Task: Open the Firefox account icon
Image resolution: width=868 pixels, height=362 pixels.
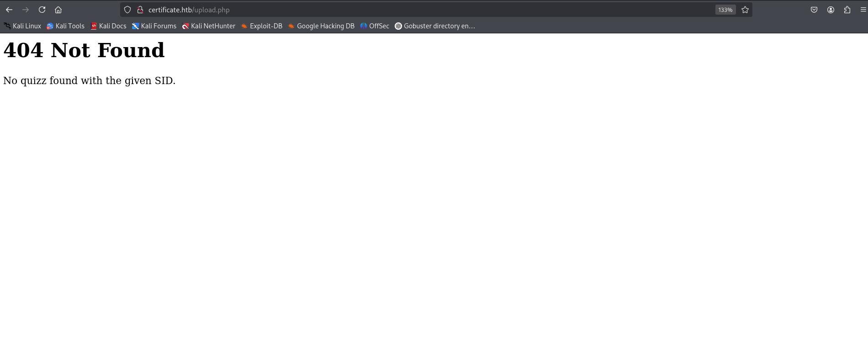Action: click(831, 10)
